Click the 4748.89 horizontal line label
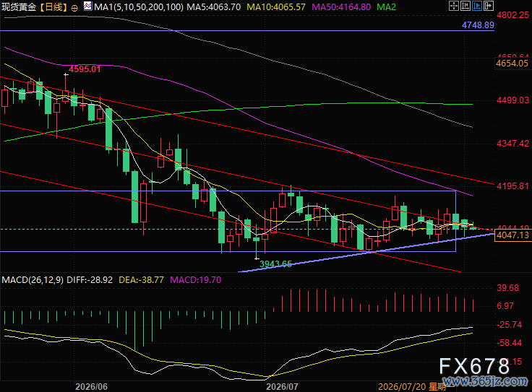 478,25
